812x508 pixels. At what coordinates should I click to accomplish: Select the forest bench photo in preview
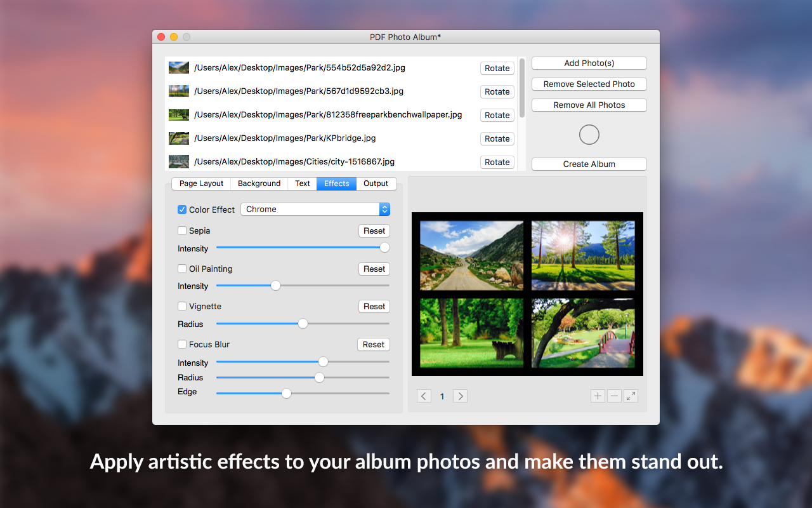[x=472, y=333]
